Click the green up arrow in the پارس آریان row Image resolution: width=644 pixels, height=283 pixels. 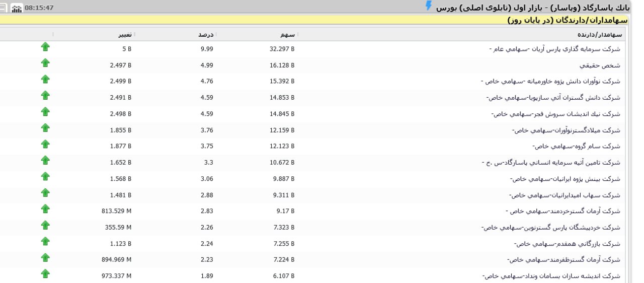45,47
